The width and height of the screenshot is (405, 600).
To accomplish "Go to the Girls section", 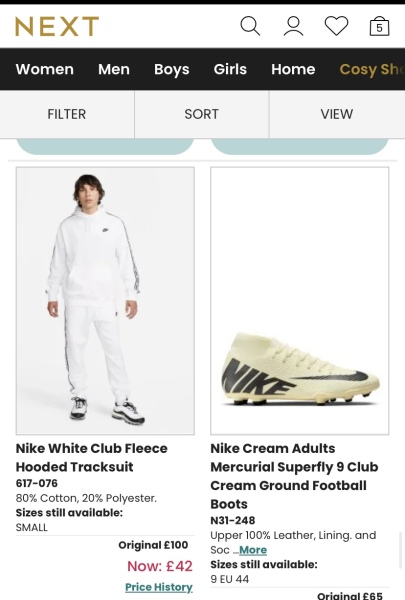I will 230,69.
